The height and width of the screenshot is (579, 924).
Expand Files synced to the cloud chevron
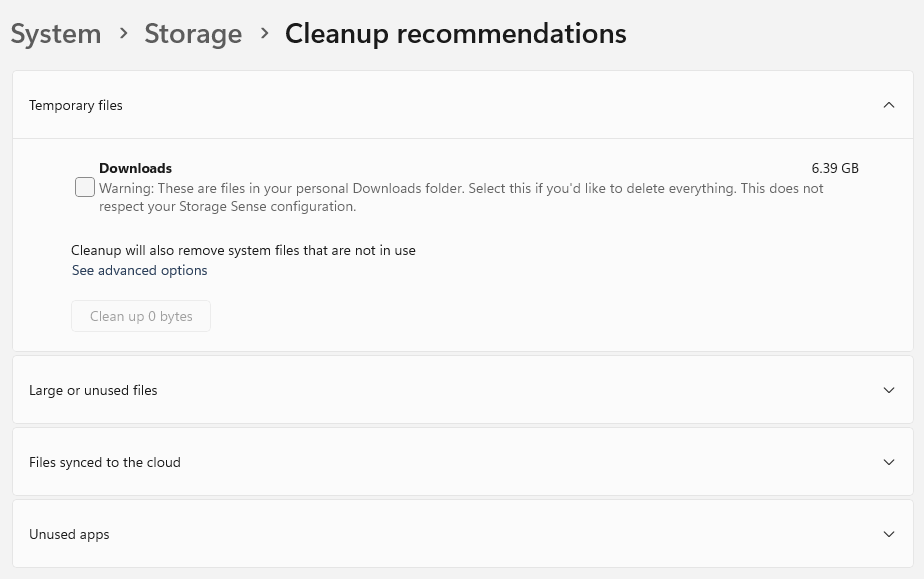[889, 462]
